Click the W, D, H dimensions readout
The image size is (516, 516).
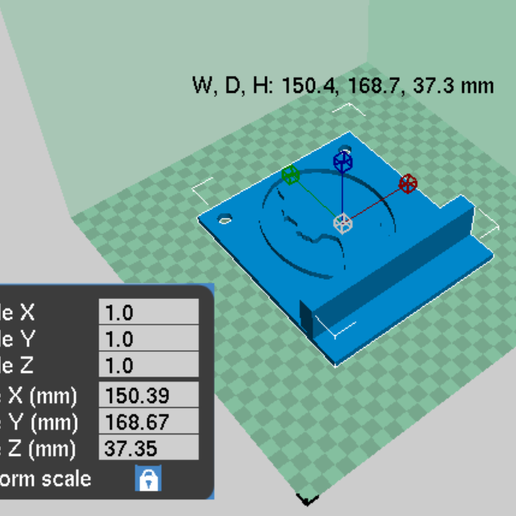pyautogui.click(x=343, y=85)
